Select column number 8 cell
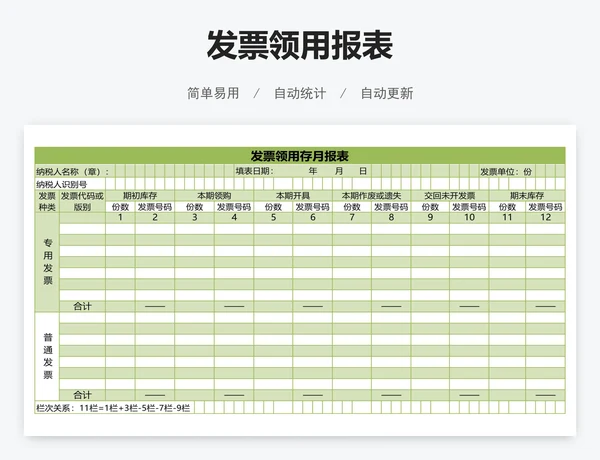This screenshot has width=600, height=460. point(391,218)
